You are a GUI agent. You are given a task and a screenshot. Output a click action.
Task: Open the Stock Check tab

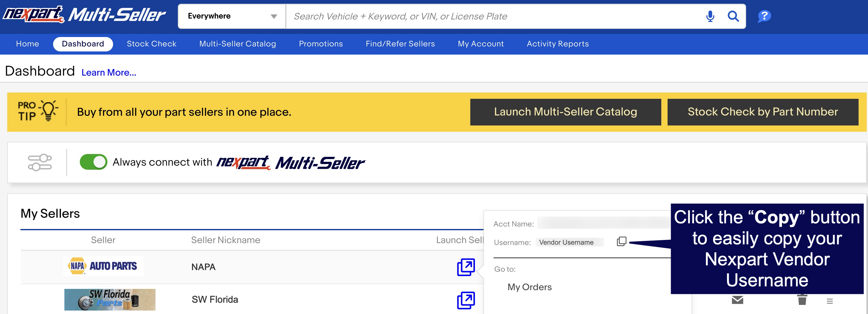coord(151,44)
